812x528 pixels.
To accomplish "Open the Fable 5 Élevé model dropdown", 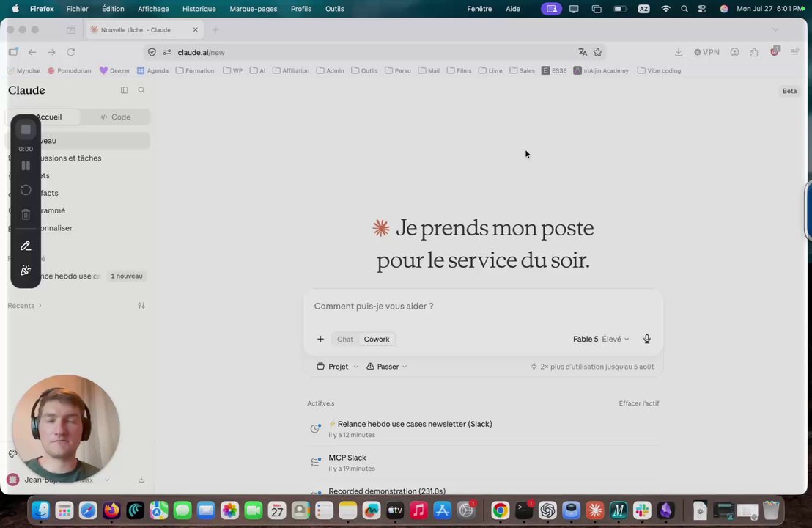I will (601, 339).
